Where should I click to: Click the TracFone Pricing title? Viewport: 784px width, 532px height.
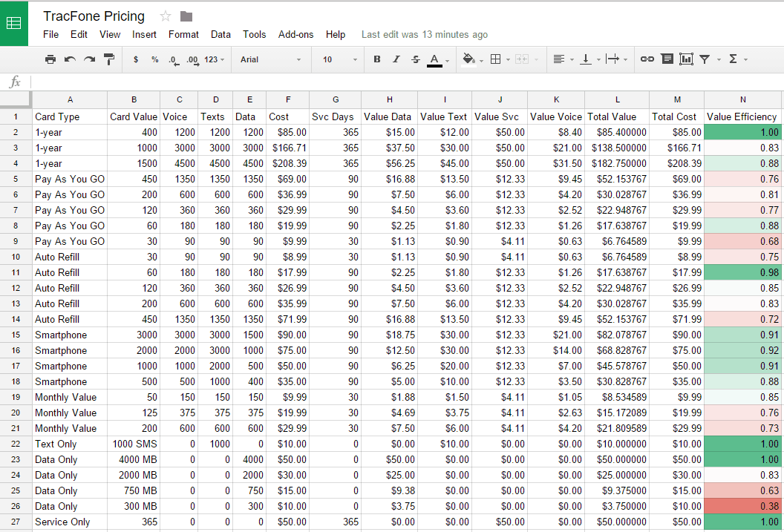click(x=94, y=16)
